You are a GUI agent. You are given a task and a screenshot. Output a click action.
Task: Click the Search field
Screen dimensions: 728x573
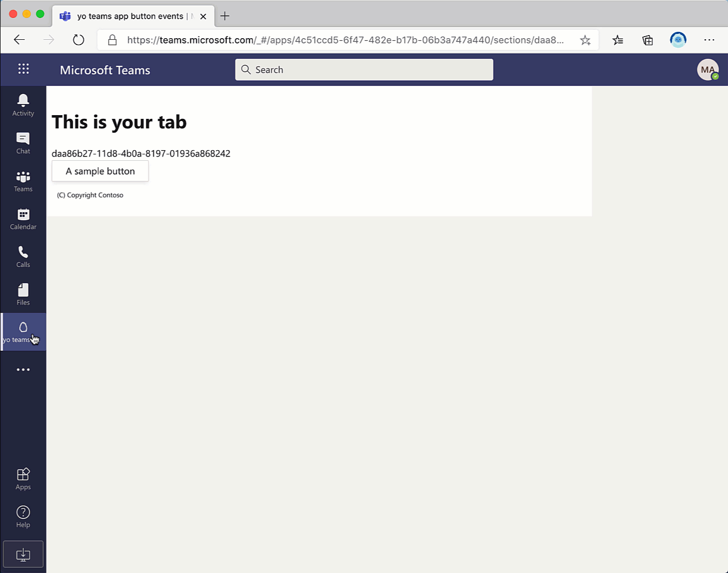tap(364, 70)
